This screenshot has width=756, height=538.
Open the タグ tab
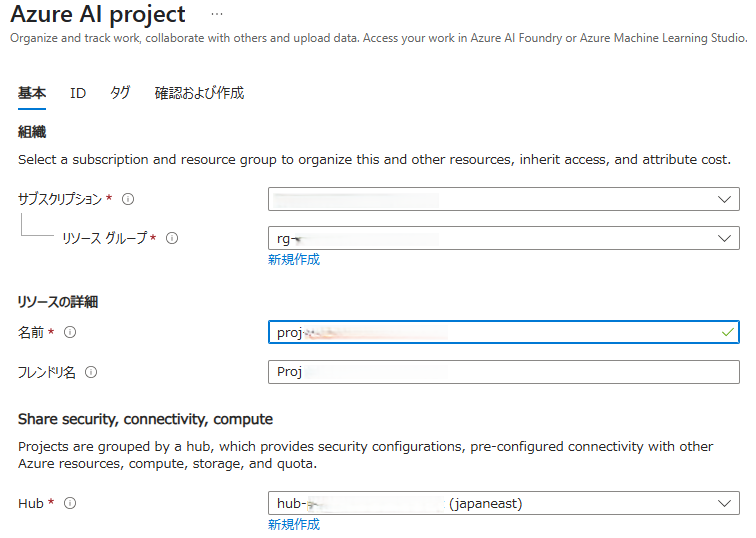[120, 93]
